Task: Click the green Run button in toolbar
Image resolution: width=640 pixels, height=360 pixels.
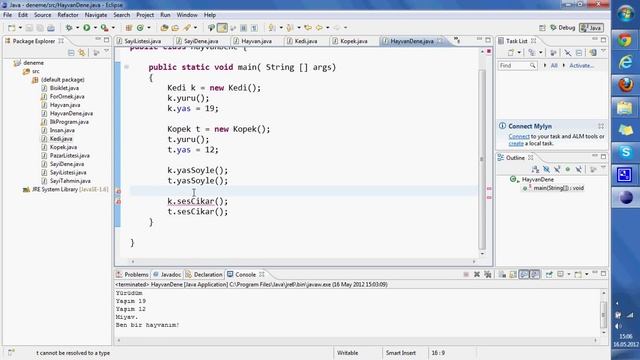Action: pos(87,28)
